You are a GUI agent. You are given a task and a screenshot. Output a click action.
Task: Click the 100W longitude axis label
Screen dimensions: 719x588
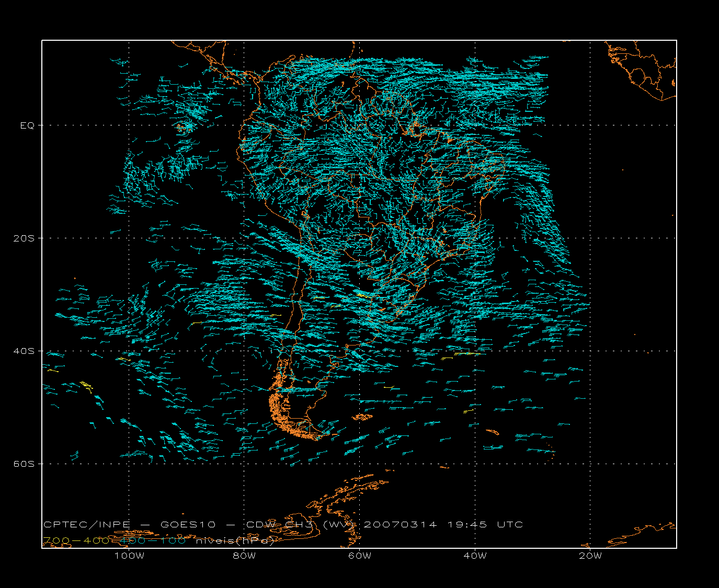click(x=129, y=556)
